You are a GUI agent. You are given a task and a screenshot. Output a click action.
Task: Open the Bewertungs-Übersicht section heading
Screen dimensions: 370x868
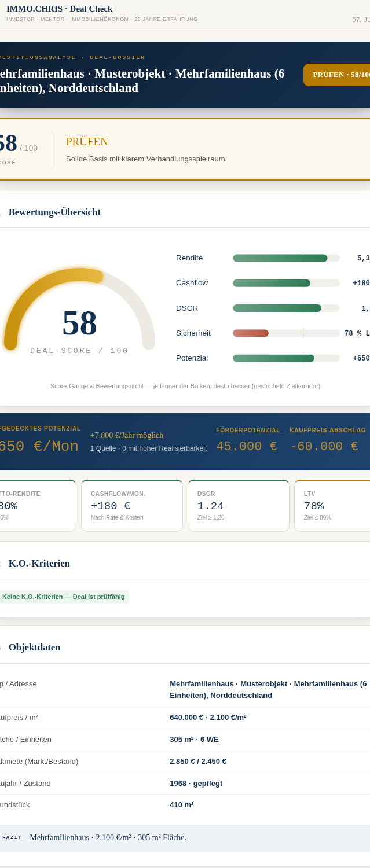54,212
